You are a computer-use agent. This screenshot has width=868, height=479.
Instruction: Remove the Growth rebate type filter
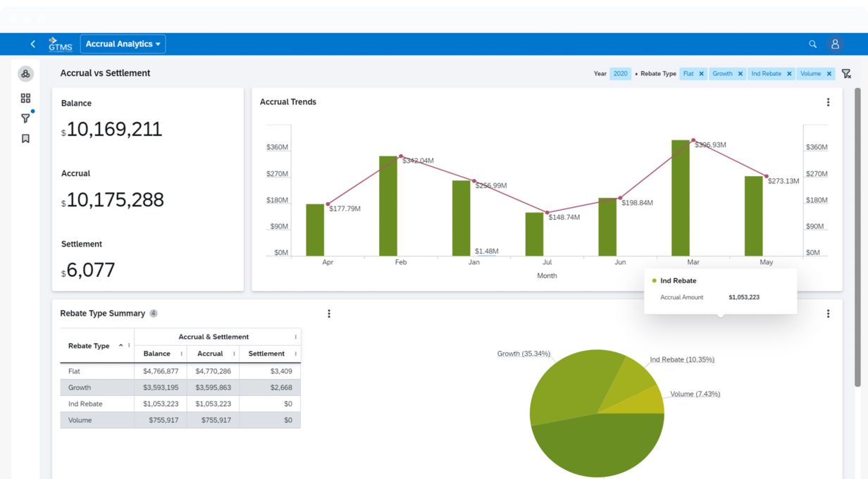(740, 73)
